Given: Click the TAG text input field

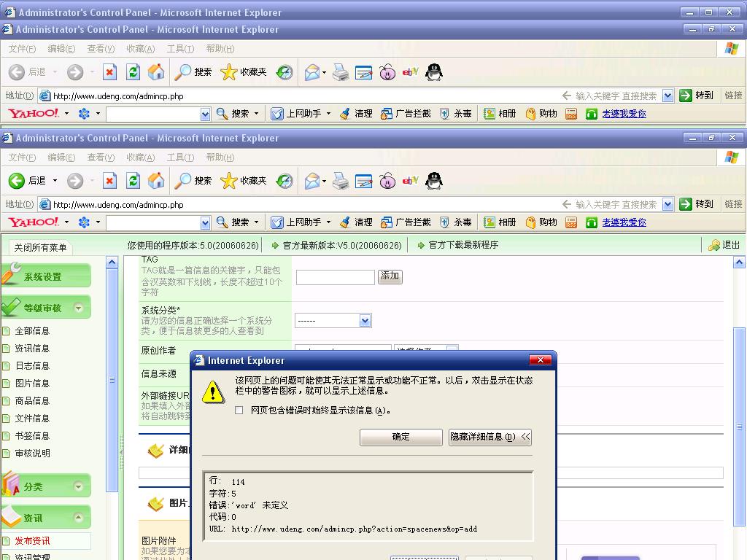Looking at the screenshot, I should click(x=336, y=277).
